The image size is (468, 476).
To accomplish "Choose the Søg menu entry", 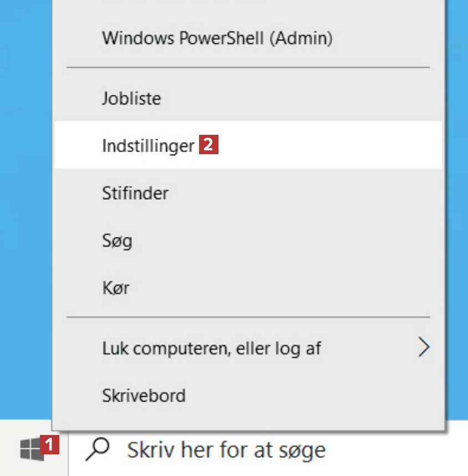I will pos(117,241).
